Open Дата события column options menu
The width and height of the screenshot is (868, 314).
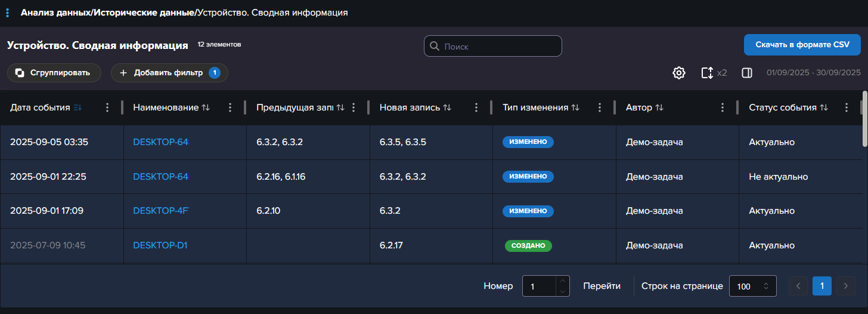pyautogui.click(x=107, y=107)
